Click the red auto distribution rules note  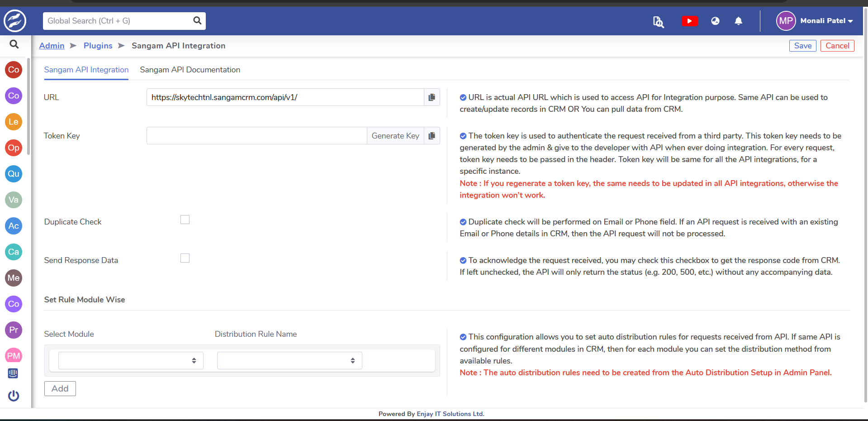645,373
